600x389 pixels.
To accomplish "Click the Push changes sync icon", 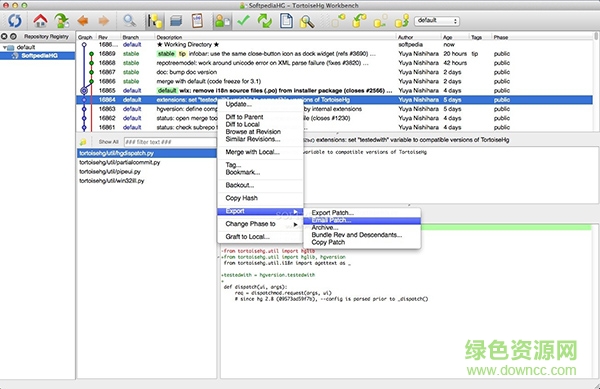I will (402, 21).
